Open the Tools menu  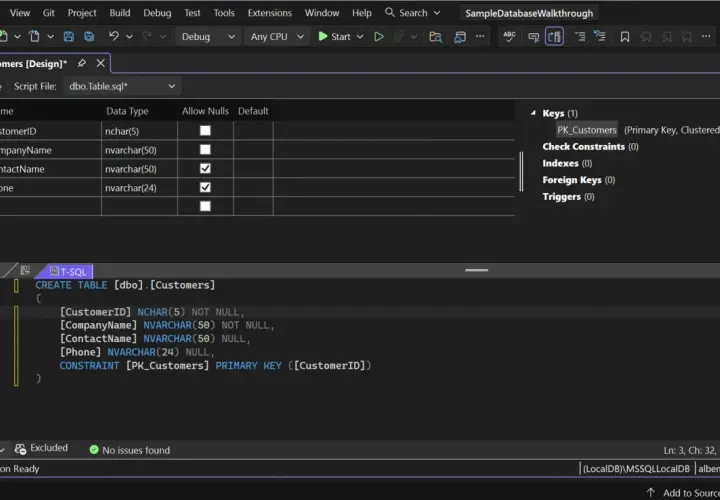click(x=224, y=13)
